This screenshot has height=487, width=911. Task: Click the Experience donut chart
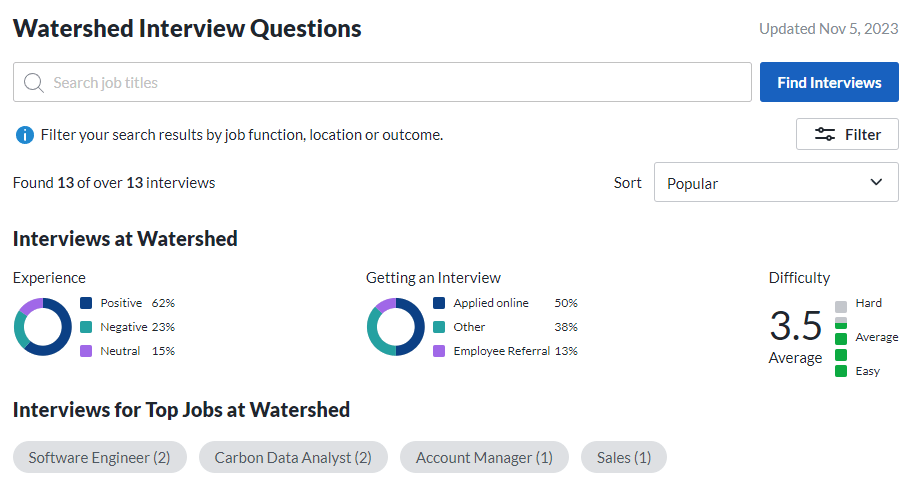click(42, 327)
